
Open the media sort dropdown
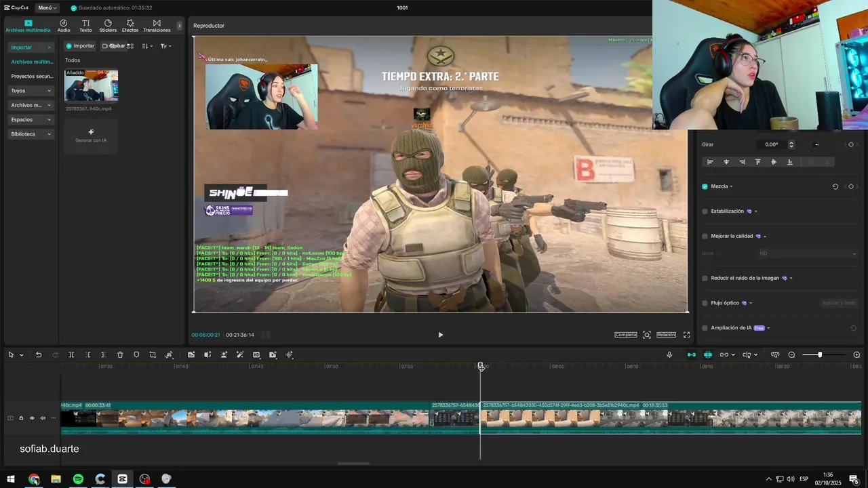pyautogui.click(x=148, y=46)
